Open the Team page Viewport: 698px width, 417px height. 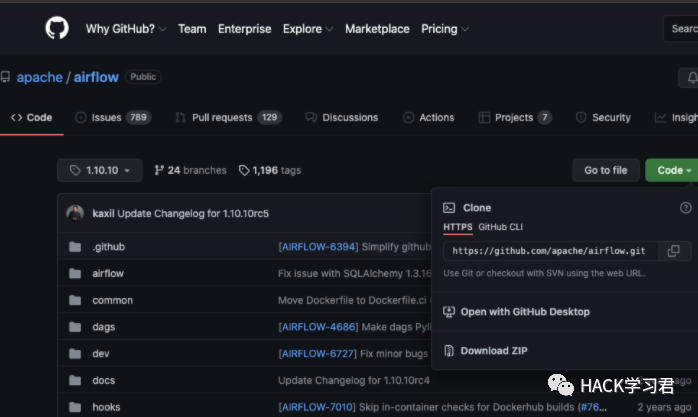point(192,29)
